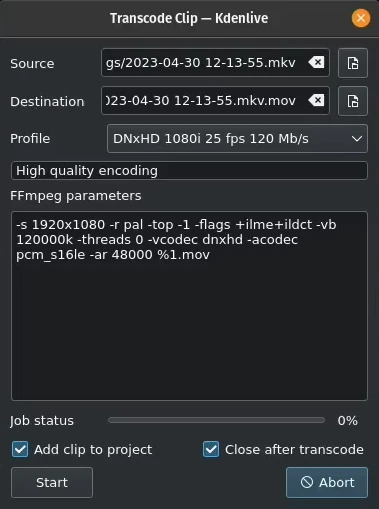This screenshot has width=379, height=509.
Task: Clear the Source file path
Action: [316, 62]
